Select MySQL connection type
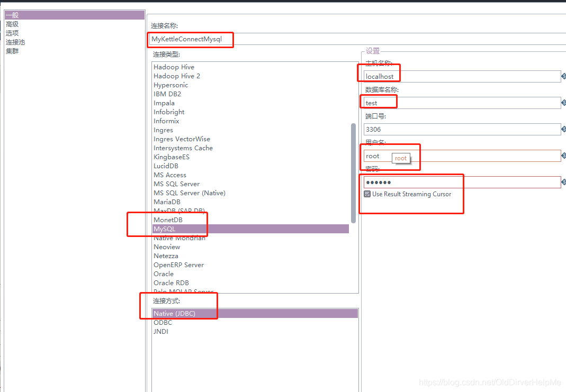566x392 pixels. coord(251,229)
